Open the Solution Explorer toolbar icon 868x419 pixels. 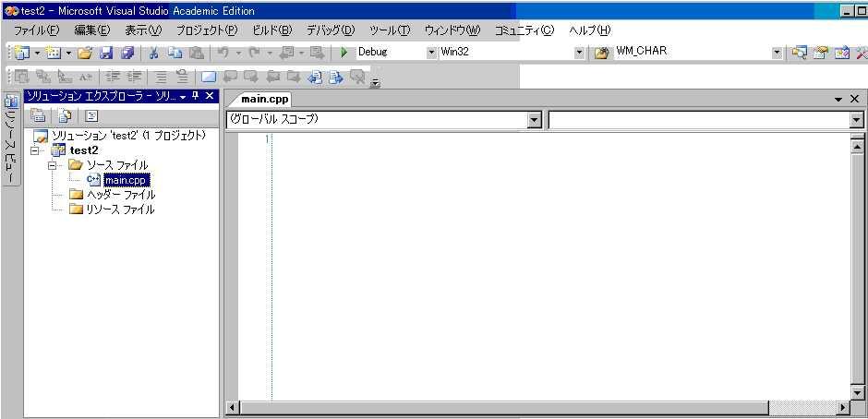pyautogui.click(x=800, y=53)
